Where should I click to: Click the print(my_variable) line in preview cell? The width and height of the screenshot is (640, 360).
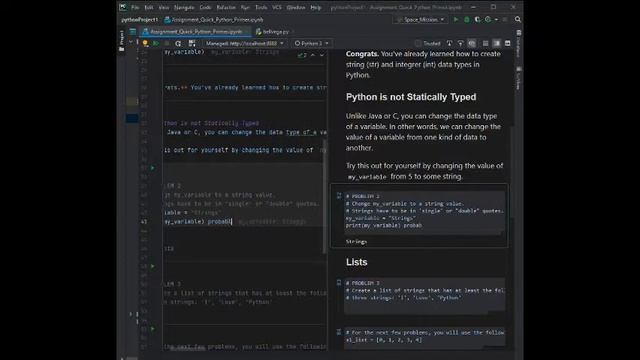click(384, 225)
